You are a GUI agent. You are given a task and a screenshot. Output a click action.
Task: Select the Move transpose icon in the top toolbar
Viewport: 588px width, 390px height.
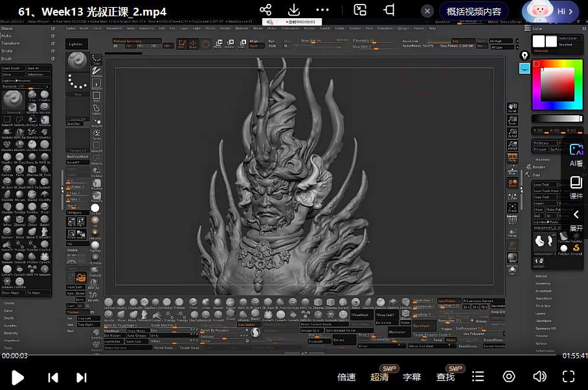click(220, 45)
